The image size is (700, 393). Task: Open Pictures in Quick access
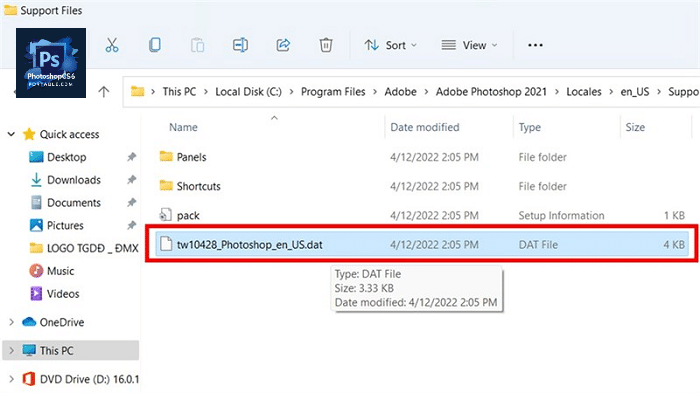[x=65, y=226]
